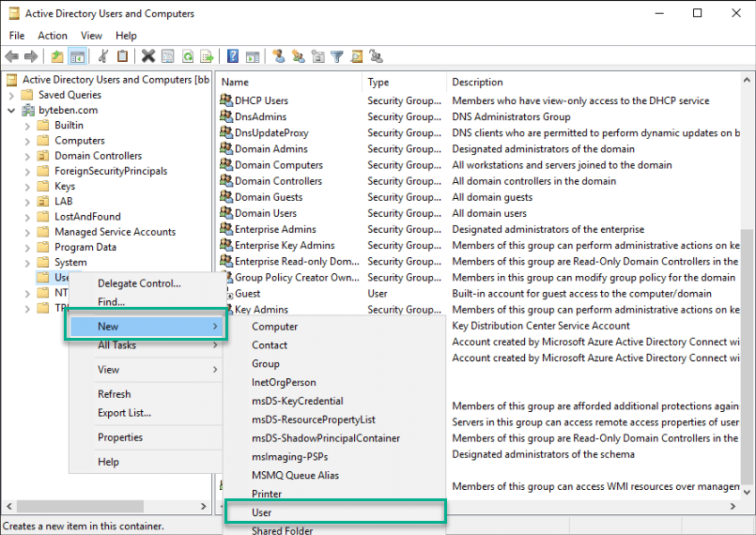Open Help via blue question mark icon

click(x=232, y=56)
